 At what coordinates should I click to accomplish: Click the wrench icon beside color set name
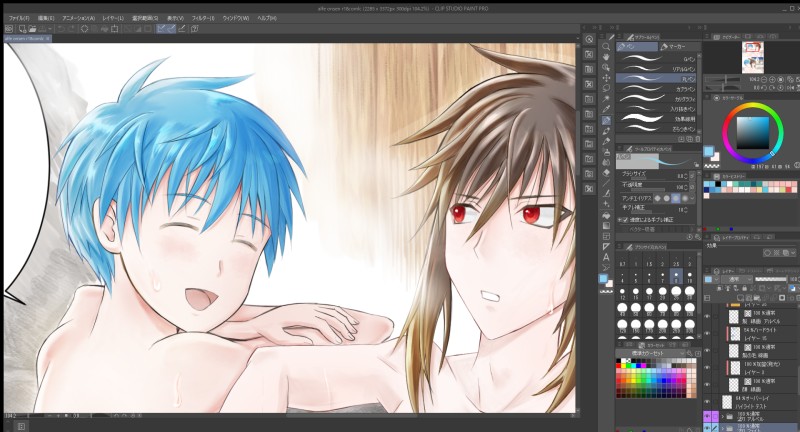[x=689, y=353]
